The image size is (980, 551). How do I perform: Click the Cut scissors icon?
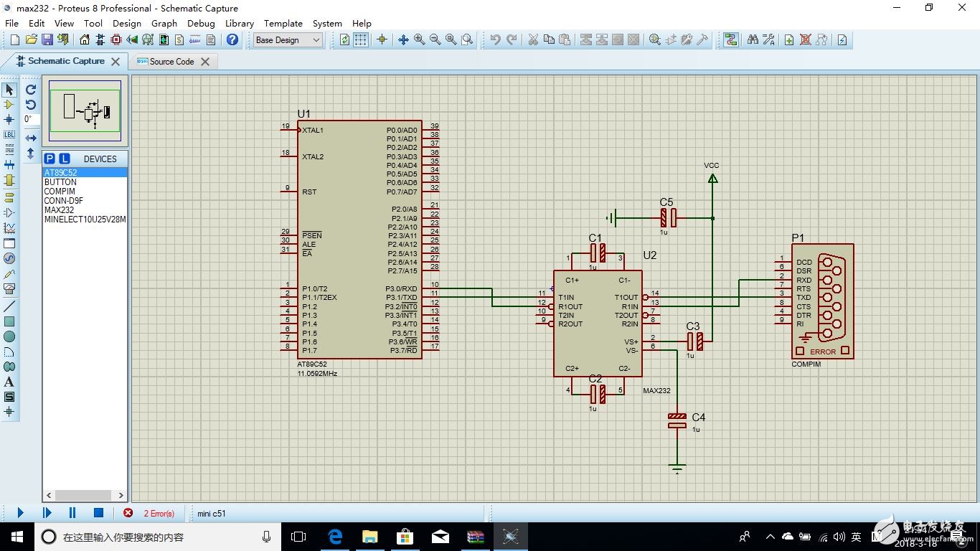[x=533, y=40]
